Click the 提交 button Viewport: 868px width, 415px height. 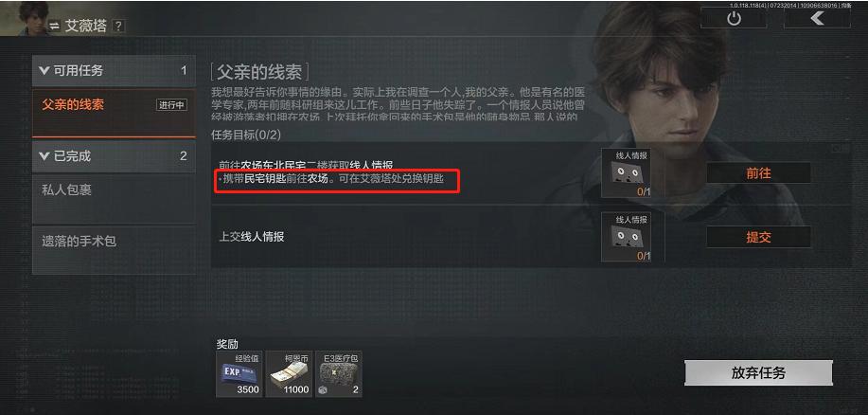758,237
